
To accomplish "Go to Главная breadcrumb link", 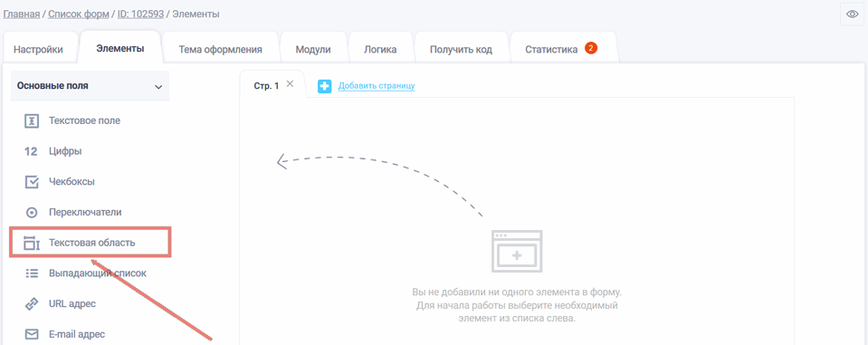I will tap(22, 14).
